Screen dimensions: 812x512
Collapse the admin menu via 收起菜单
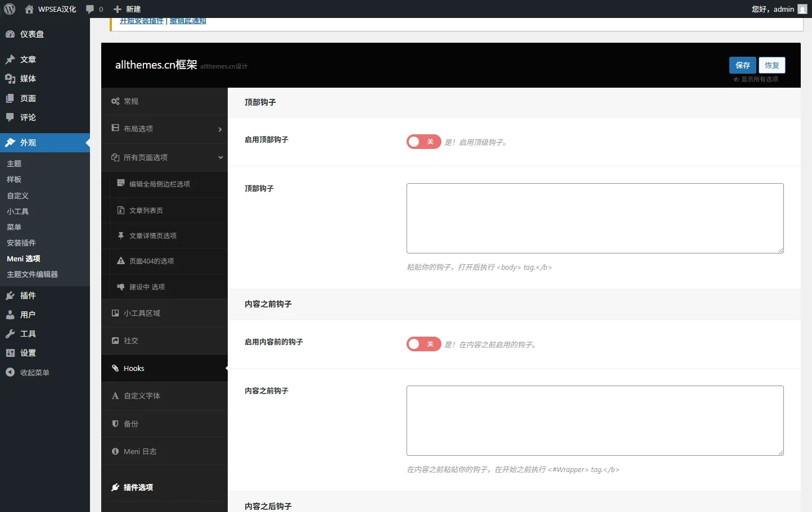tap(28, 373)
